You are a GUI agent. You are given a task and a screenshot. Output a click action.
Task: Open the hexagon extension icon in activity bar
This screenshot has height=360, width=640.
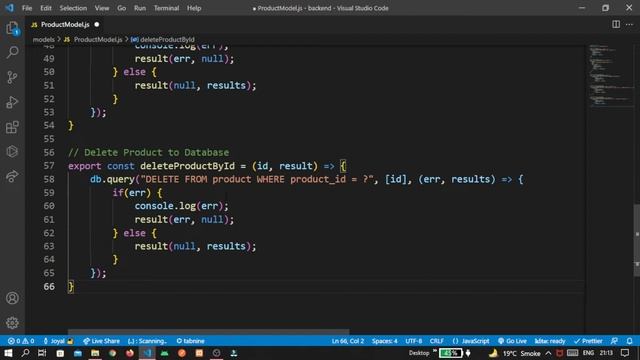coord(12,151)
